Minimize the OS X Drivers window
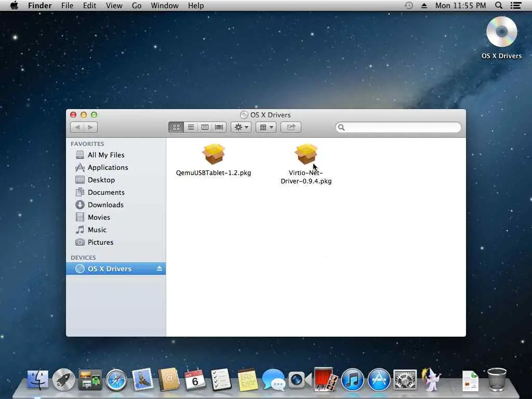 click(84, 115)
